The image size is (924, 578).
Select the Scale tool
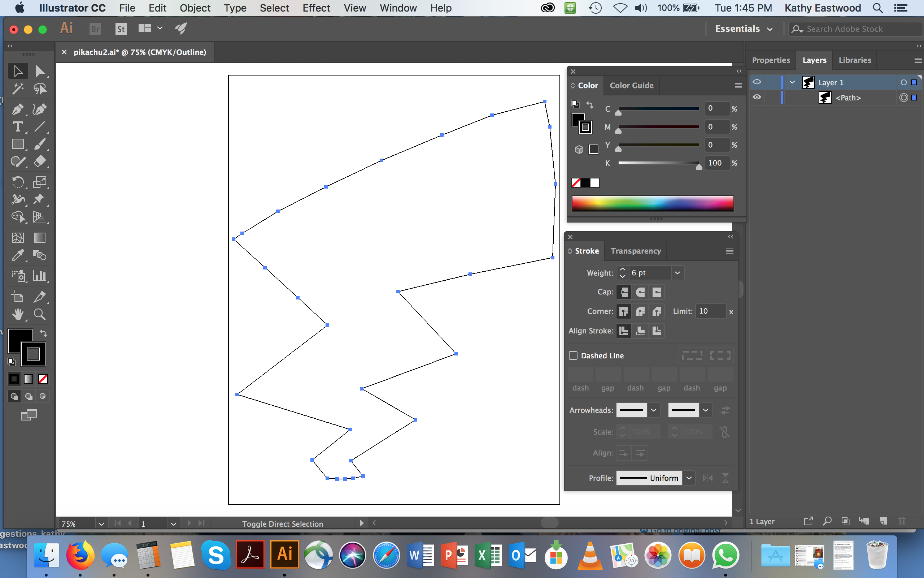(x=40, y=182)
